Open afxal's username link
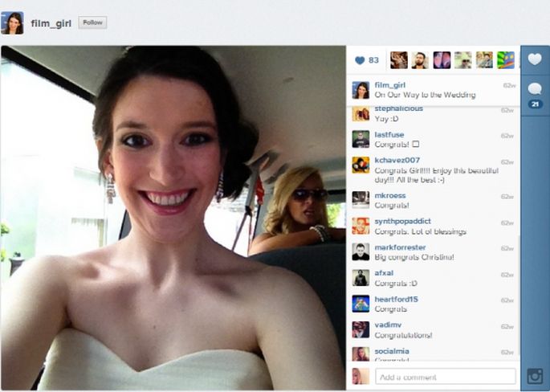This screenshot has height=392, width=550. point(385,273)
